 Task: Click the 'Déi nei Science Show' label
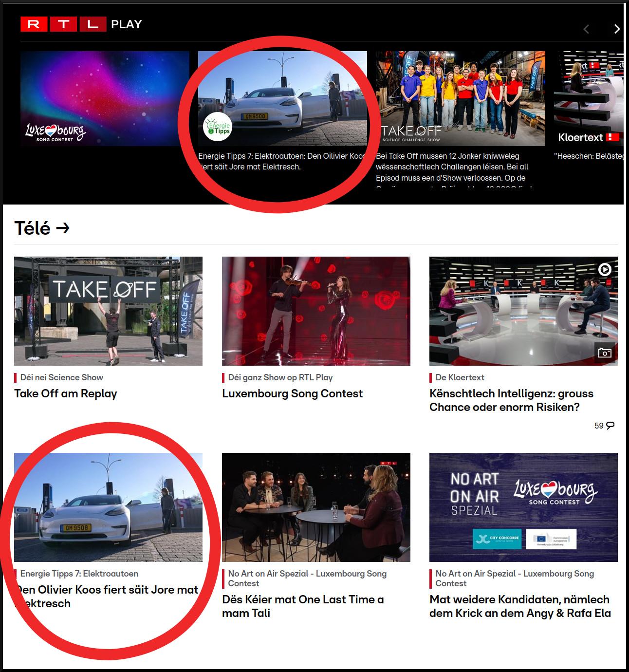coord(62,377)
